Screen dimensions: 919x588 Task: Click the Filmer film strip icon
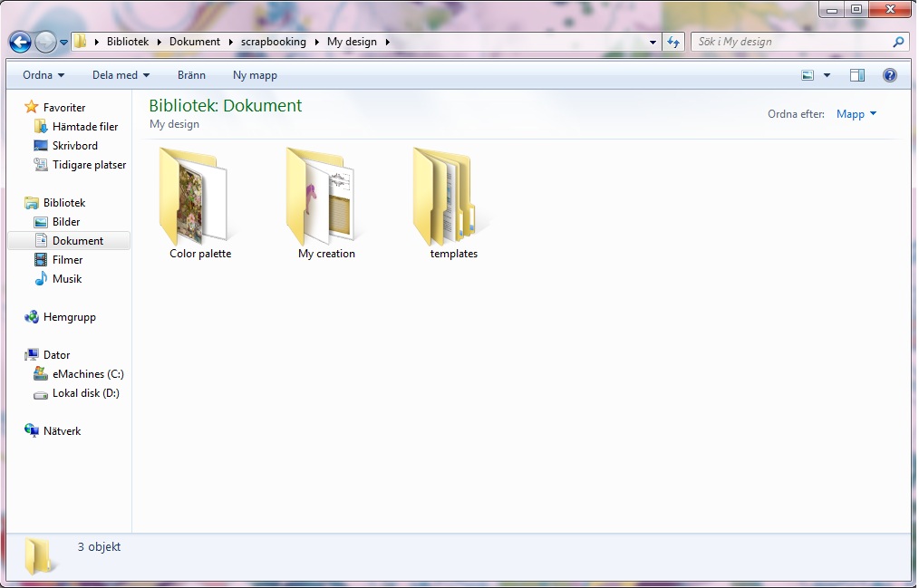click(x=41, y=259)
